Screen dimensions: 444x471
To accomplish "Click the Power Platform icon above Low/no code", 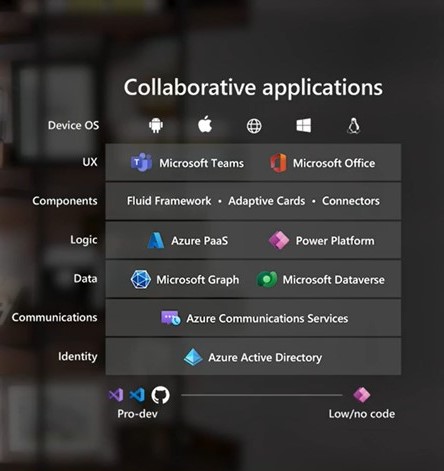I will [x=362, y=395].
